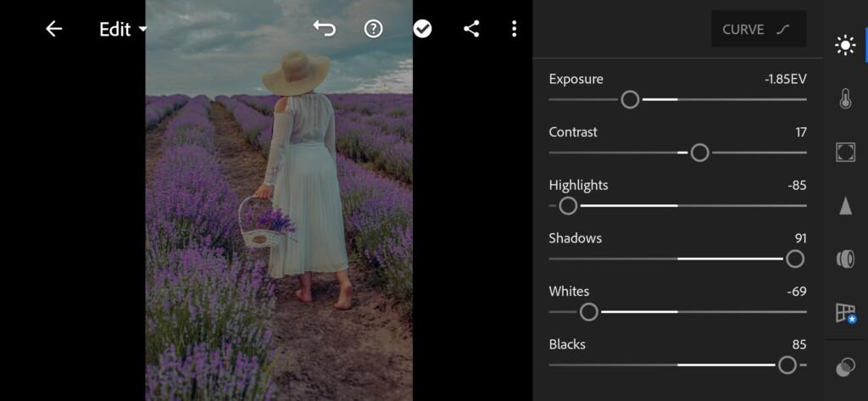Viewport: 868px width, 401px height.
Task: Click the Highlights slider handle
Action: [568, 206]
